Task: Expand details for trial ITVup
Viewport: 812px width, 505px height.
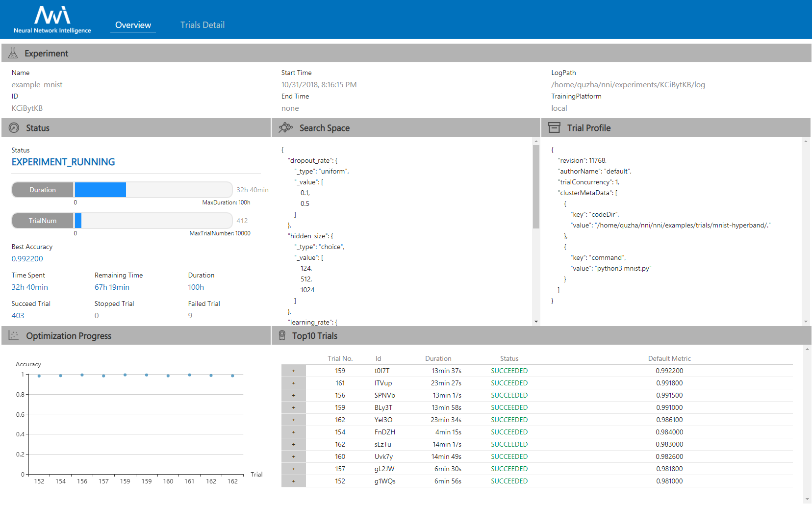Action: click(293, 383)
